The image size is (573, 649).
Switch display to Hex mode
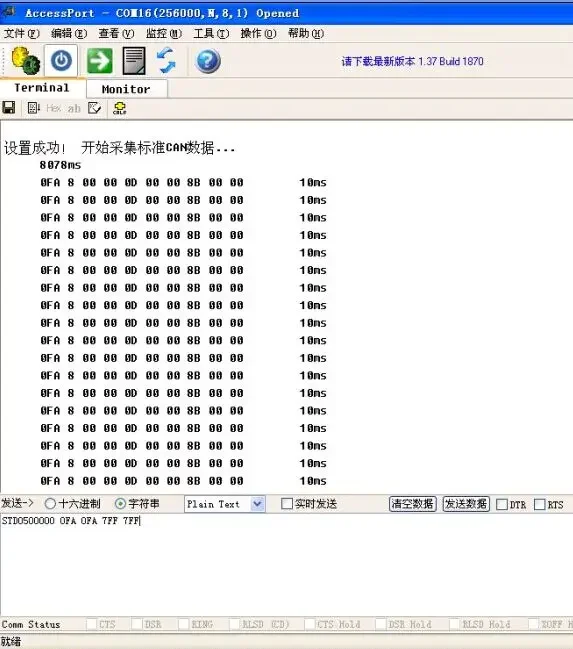(x=53, y=108)
